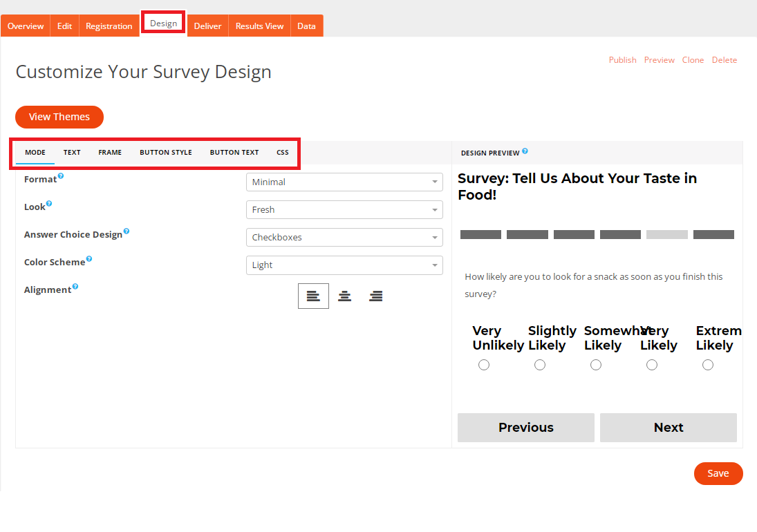The width and height of the screenshot is (757, 532).
Task: Click the Look help icon
Action: (48, 202)
